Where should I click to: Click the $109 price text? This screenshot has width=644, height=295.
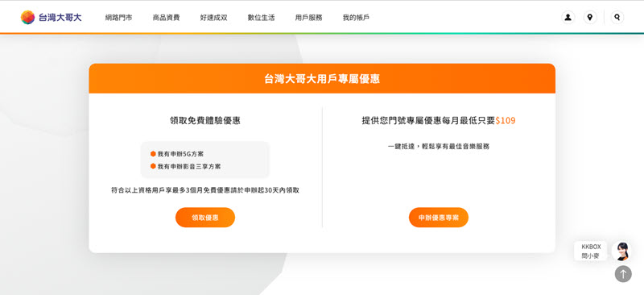506,121
